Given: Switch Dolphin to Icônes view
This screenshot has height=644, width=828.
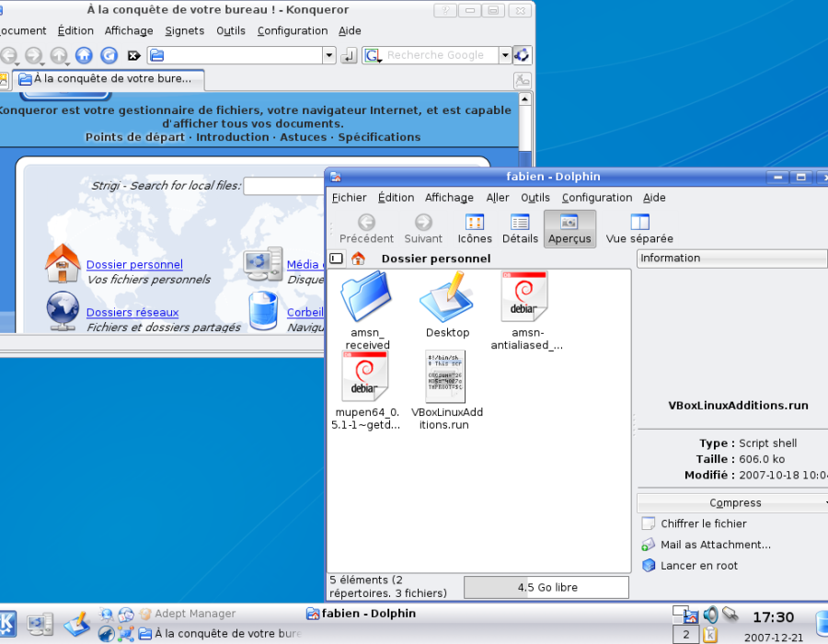Looking at the screenshot, I should pos(475,229).
